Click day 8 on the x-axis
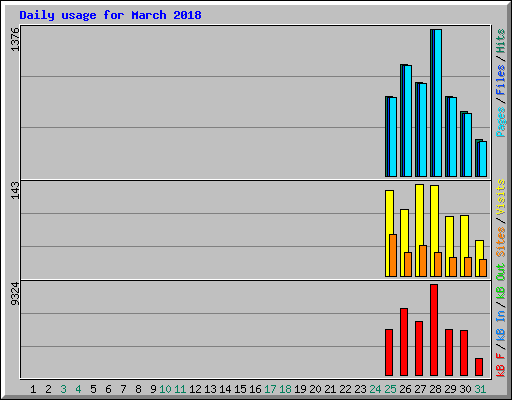Image resolution: width=512 pixels, height=400 pixels. tap(138, 389)
